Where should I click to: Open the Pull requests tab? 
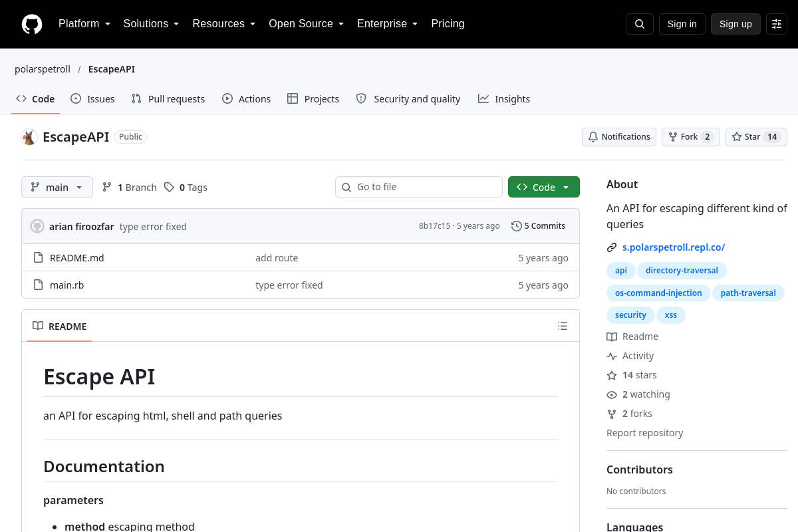tap(168, 99)
